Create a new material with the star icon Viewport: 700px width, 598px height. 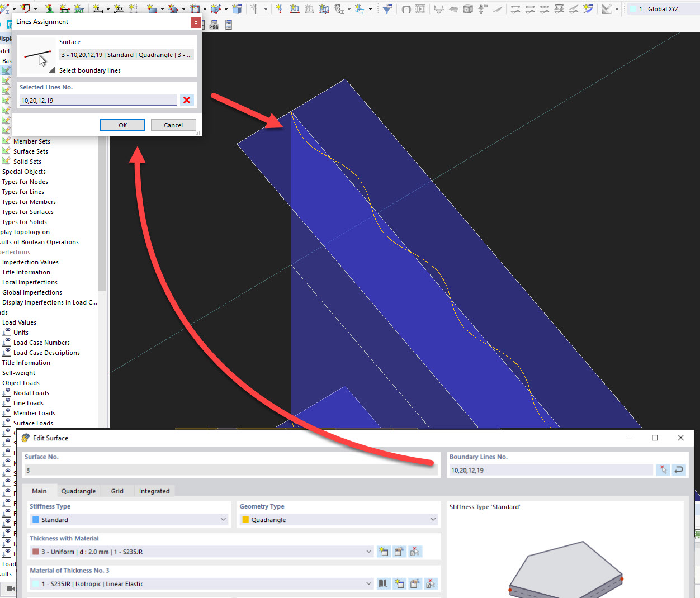point(400,583)
